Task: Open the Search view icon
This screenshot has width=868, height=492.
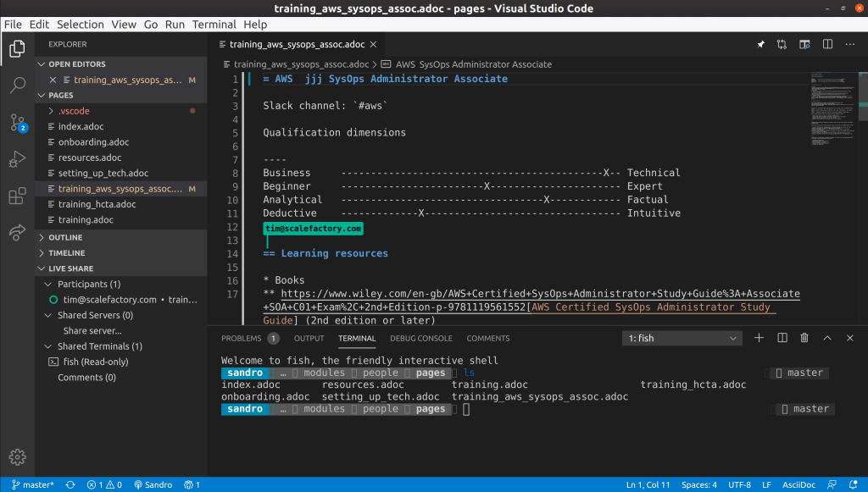Action: 17,86
